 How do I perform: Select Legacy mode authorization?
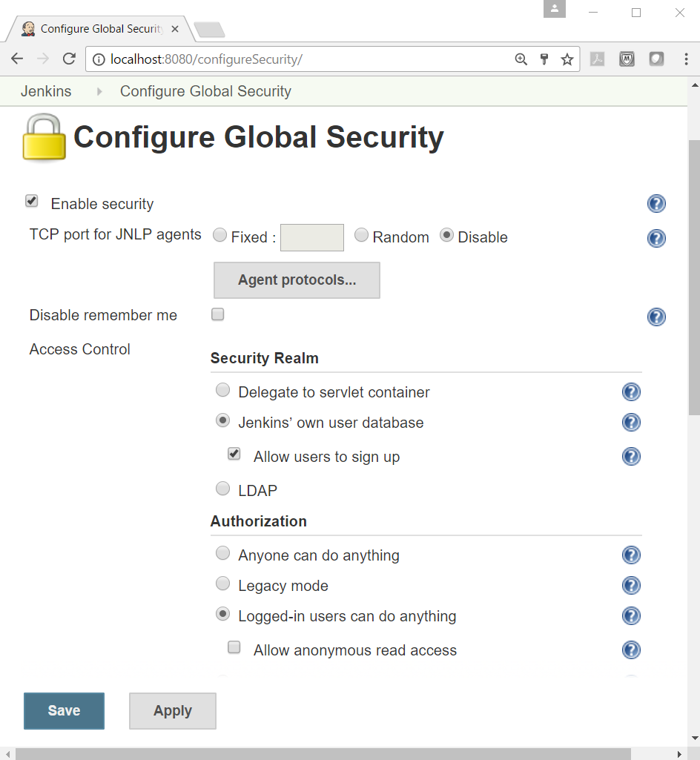(222, 584)
